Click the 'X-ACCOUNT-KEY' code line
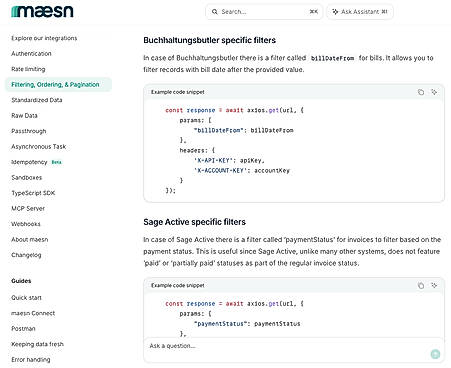This screenshot has height=368, width=451. pyautogui.click(x=242, y=170)
